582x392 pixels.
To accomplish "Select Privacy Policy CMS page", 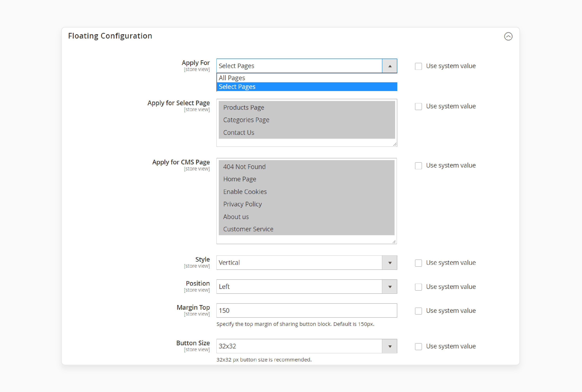I will 306,204.
